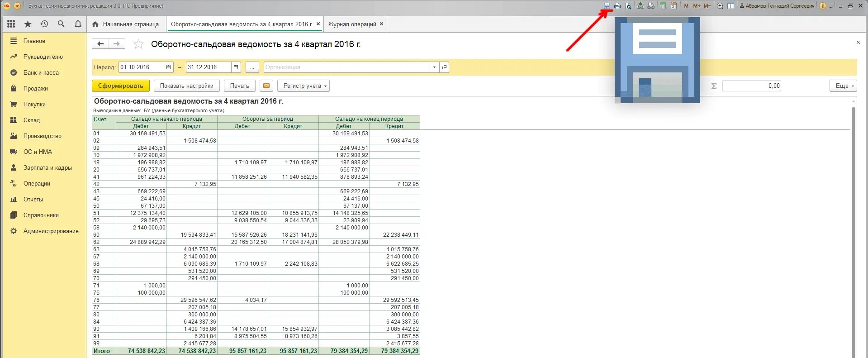
Task: Click the panel layout icon in title bar
Action: (x=730, y=6)
